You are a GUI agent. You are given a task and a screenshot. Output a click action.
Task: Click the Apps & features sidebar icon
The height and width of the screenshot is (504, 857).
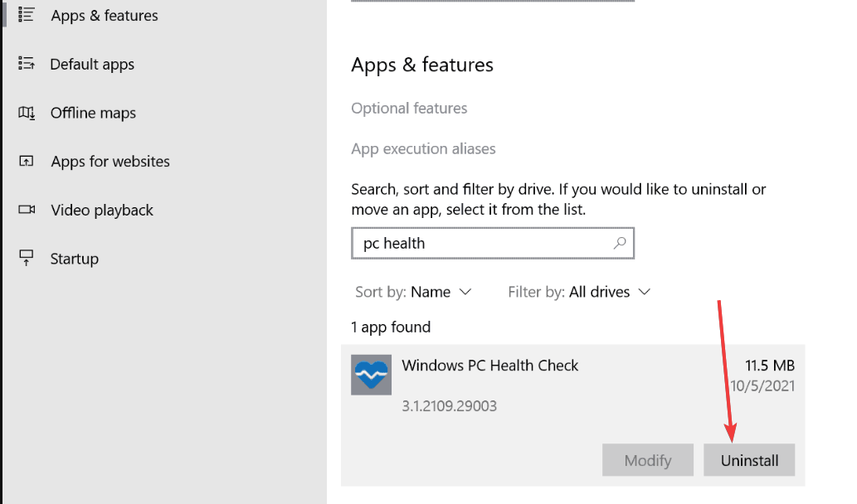coord(26,15)
